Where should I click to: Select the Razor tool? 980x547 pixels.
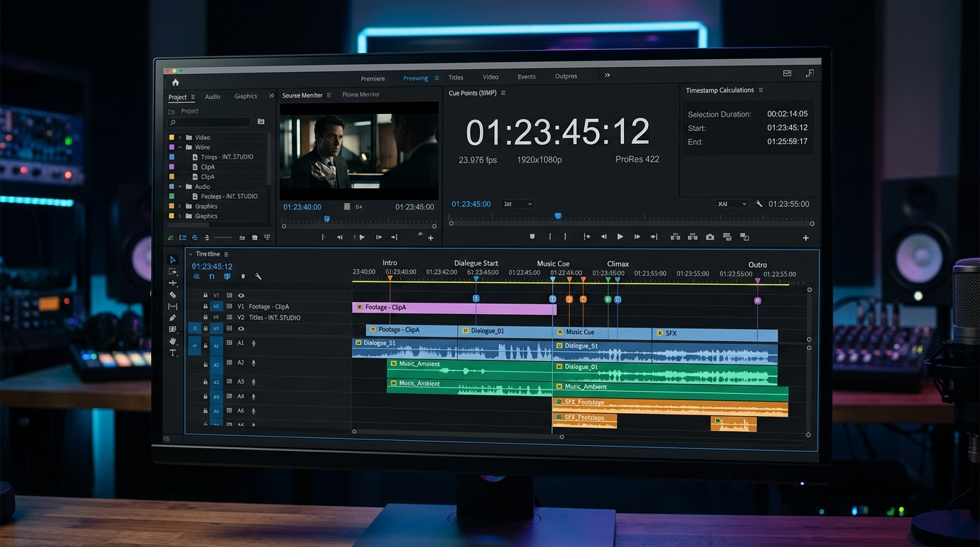coord(172,295)
